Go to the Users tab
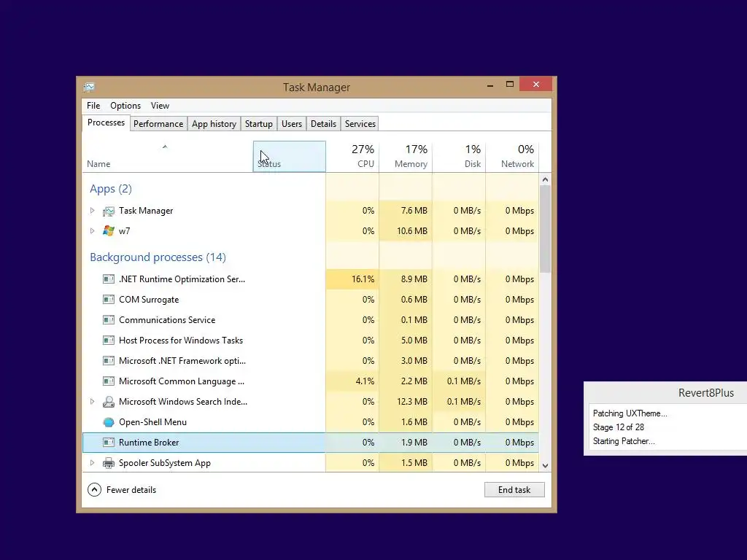This screenshot has width=747, height=560. pos(292,124)
